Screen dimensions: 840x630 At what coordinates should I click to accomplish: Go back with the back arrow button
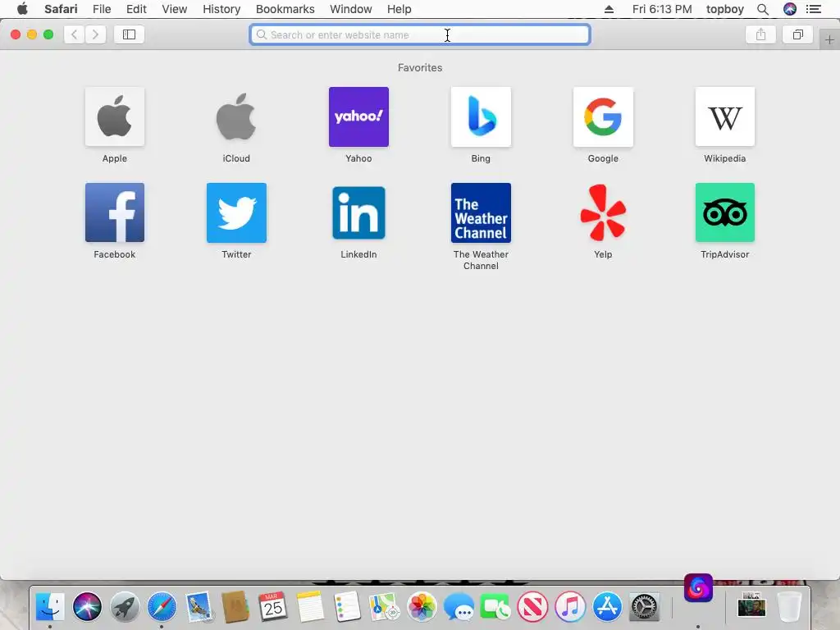pyautogui.click(x=75, y=34)
